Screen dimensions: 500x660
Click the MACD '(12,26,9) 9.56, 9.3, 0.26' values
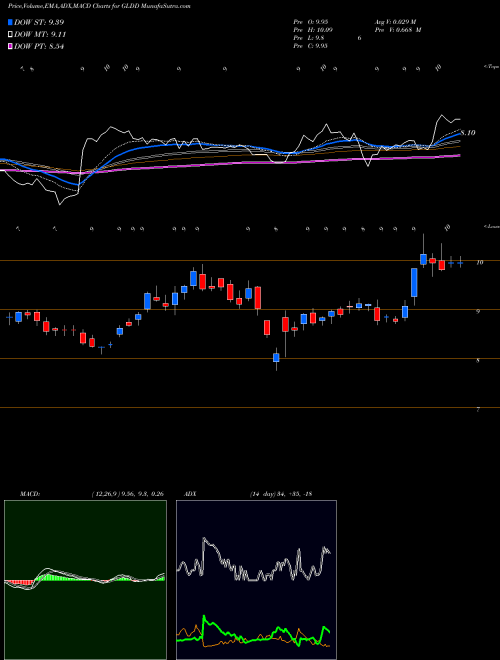click(128, 494)
